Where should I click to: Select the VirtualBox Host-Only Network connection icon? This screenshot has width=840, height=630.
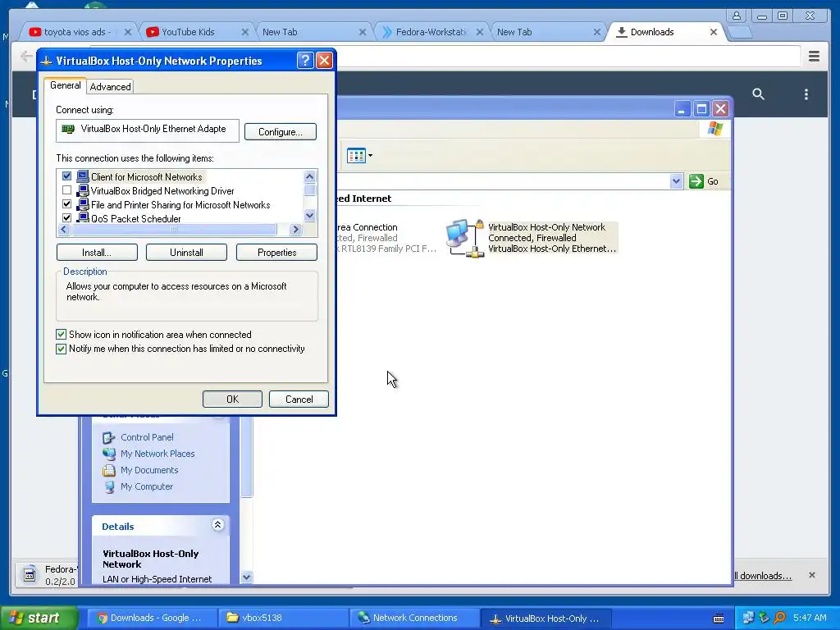point(465,238)
